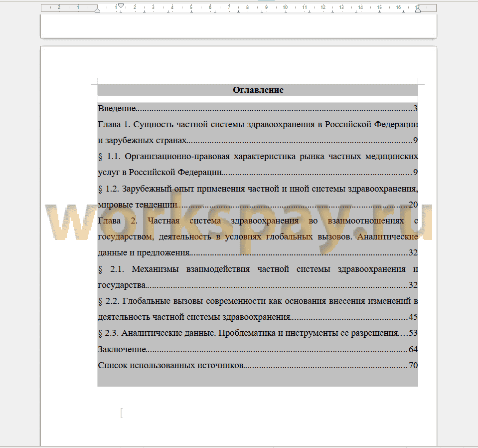Image resolution: width=478 pixels, height=448 pixels.
Task: Click page number 53 in the contents
Action: coord(413,333)
